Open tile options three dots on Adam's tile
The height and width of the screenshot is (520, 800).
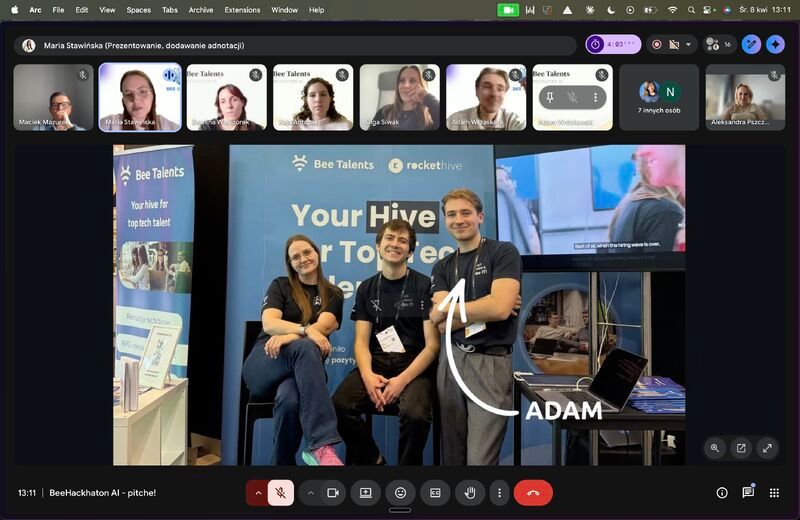[x=595, y=97]
